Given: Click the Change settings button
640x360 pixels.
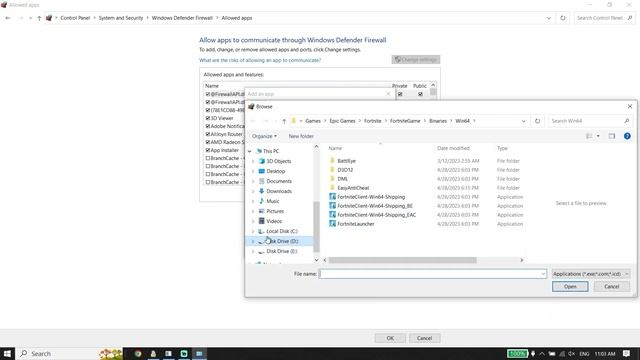Looking at the screenshot, I should click(x=416, y=60).
